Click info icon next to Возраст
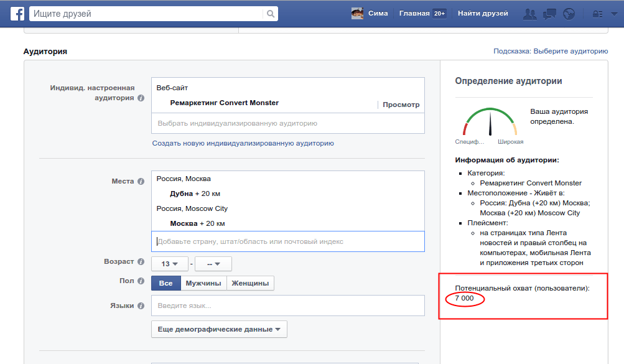 pyautogui.click(x=141, y=262)
